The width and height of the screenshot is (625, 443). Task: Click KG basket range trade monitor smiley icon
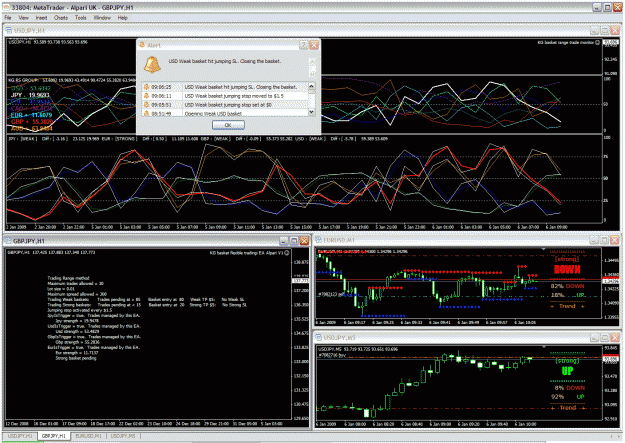(597, 42)
